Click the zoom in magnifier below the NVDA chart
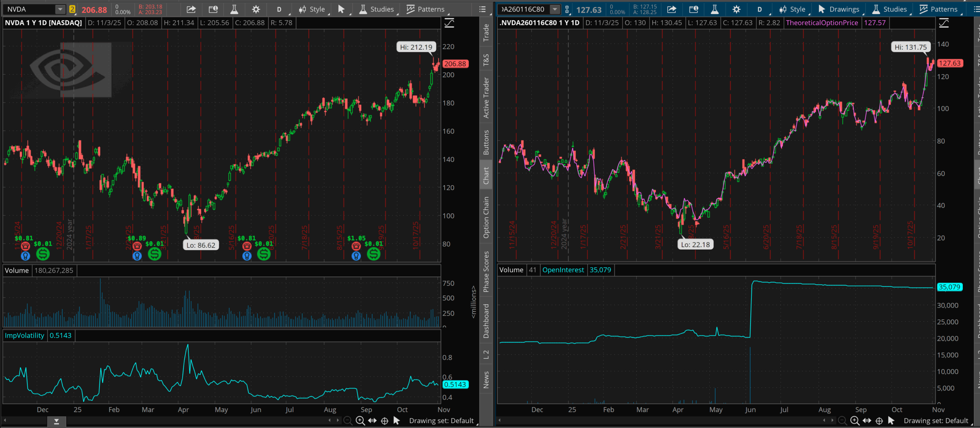 click(360, 421)
